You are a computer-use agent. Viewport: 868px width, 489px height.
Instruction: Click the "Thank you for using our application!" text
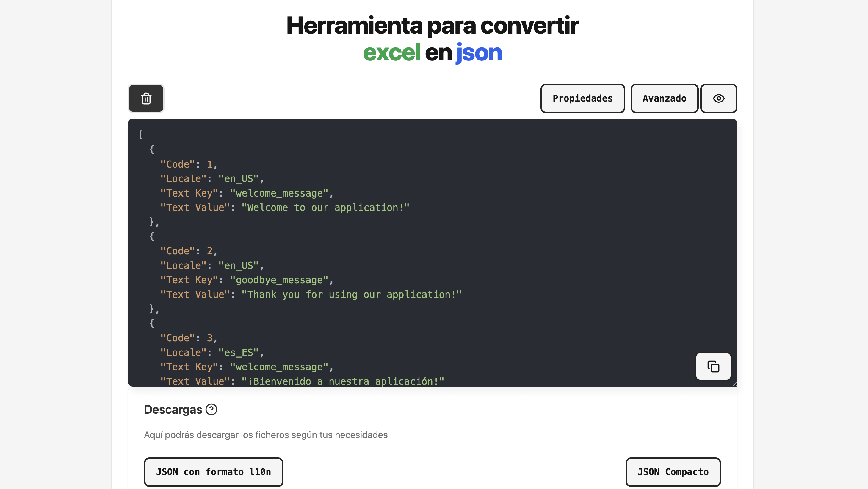[x=351, y=295]
